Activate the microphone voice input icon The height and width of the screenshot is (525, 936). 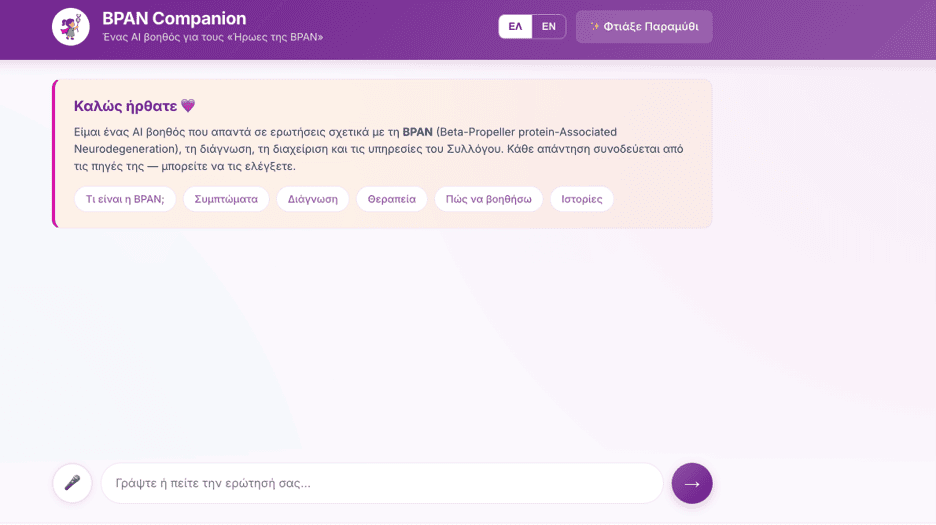click(72, 483)
